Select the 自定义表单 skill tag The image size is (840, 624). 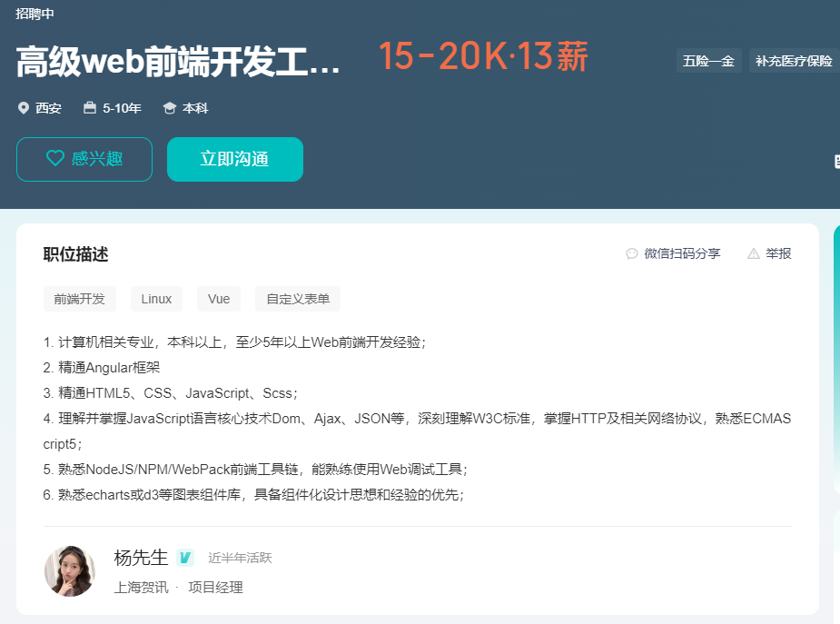pos(300,299)
